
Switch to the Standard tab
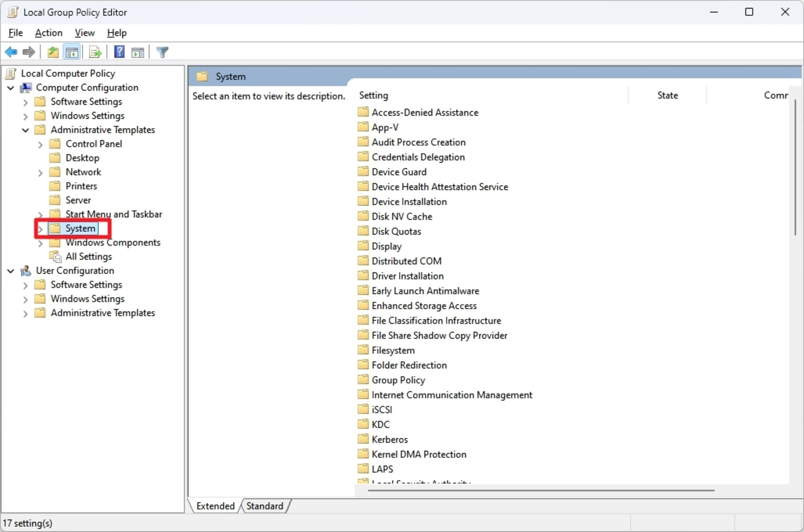point(264,506)
